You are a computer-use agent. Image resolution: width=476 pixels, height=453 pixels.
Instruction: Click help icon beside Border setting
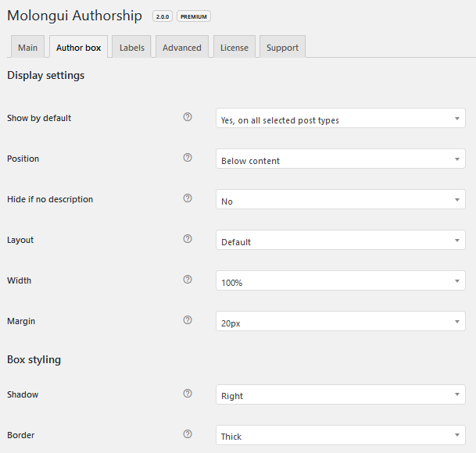(188, 434)
